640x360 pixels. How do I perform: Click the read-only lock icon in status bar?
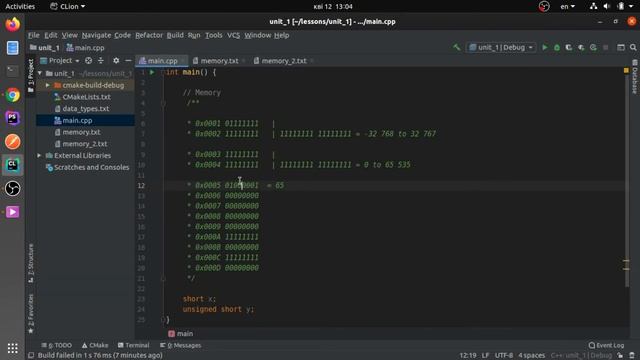[x=620, y=355]
